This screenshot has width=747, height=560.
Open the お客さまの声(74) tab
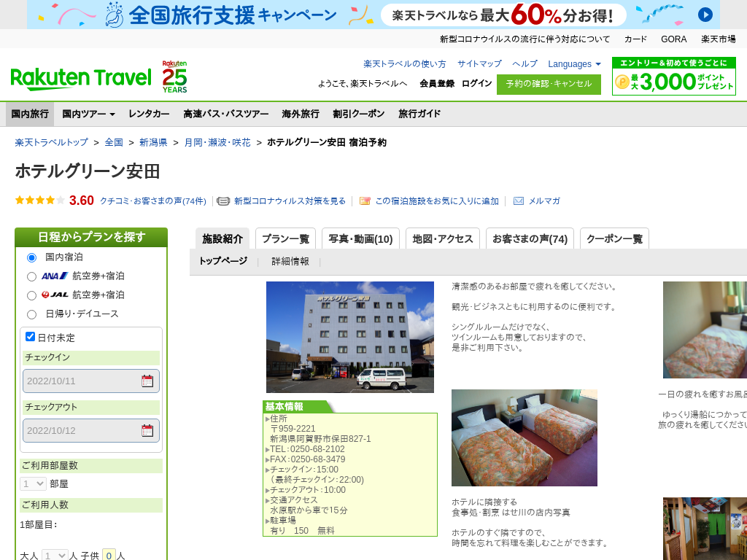click(530, 238)
